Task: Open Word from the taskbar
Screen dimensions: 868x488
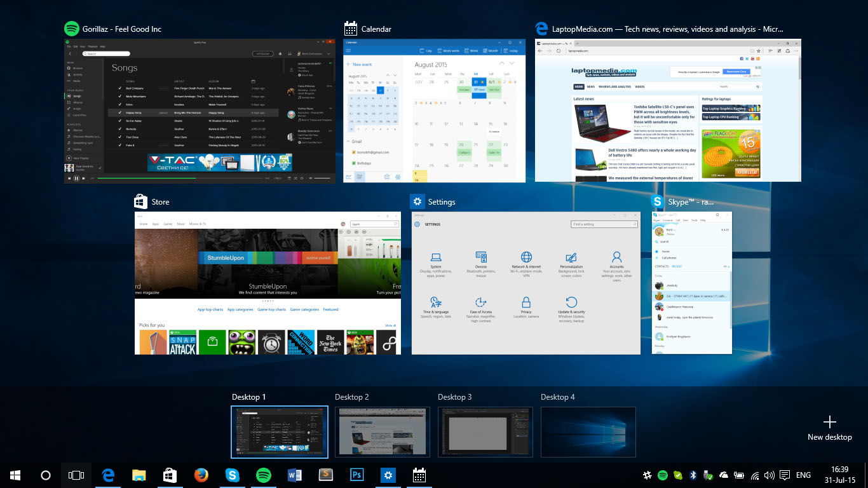Action: 295,475
